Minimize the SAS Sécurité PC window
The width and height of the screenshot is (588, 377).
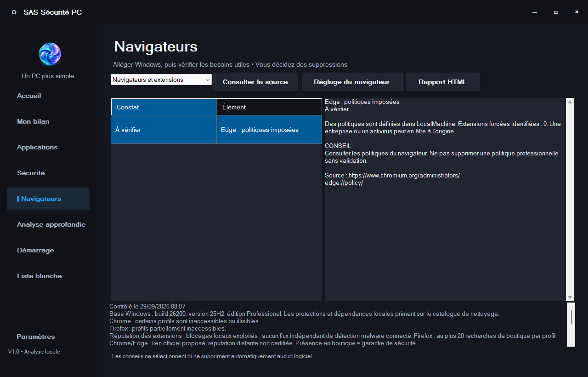tap(534, 12)
